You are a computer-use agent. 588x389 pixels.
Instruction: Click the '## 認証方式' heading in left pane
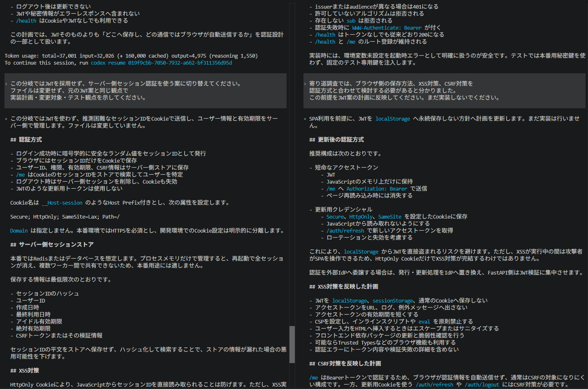26,140
